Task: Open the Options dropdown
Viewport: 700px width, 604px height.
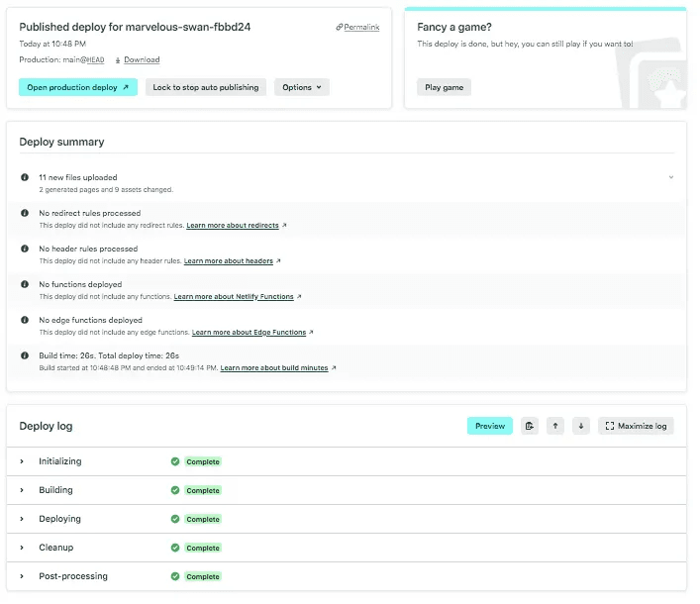Action: point(301,87)
